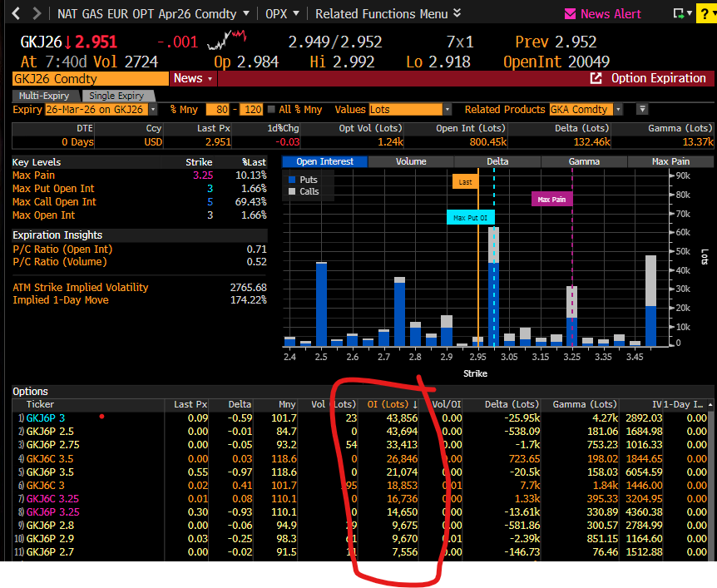Viewport: 717px width, 588px height.
Task: Click the GKJ26 intraday sparkline chart
Action: click(227, 40)
